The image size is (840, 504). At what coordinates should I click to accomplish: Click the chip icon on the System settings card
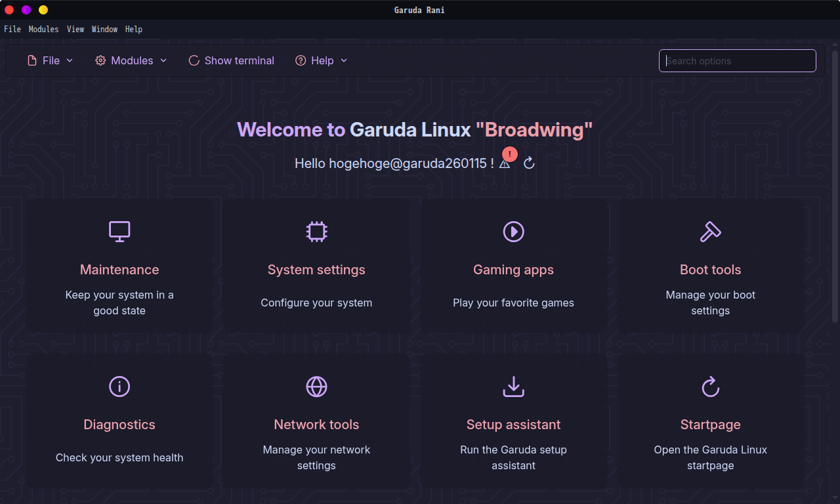coord(316,232)
